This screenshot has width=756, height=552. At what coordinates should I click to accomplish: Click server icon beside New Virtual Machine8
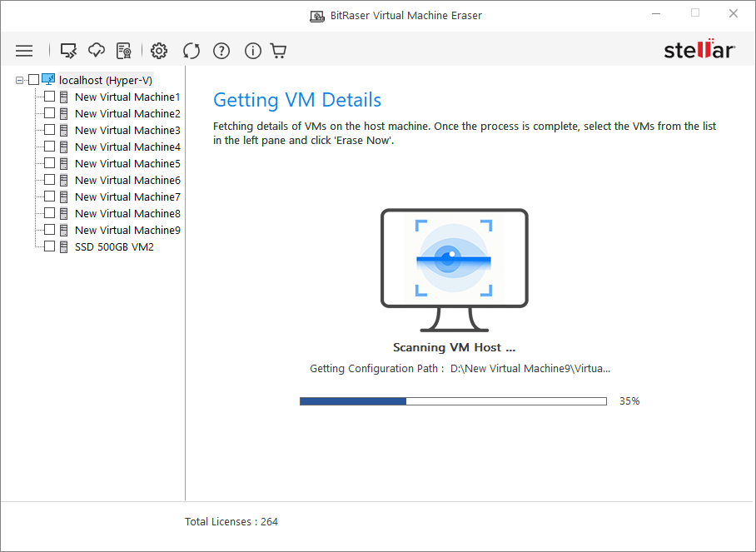pyautogui.click(x=63, y=214)
